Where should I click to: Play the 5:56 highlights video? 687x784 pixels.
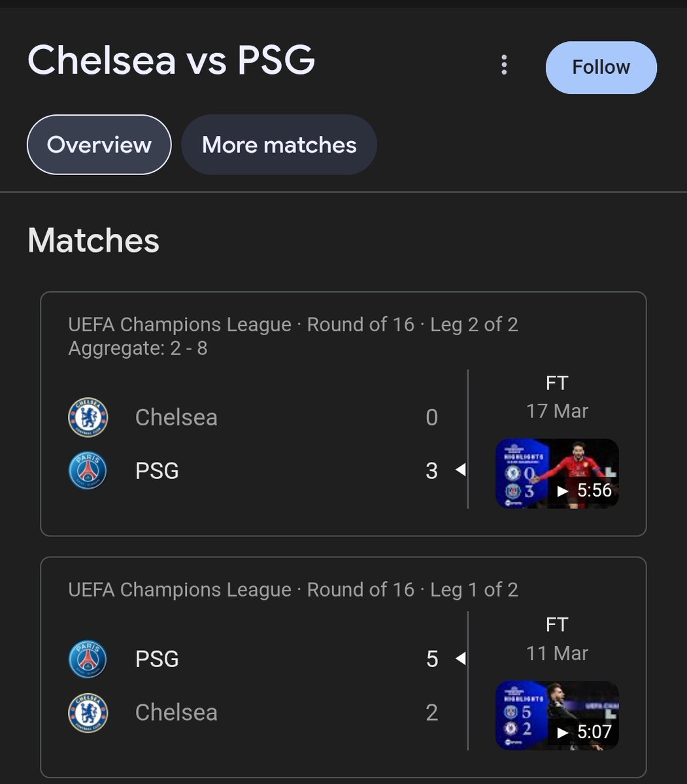(x=557, y=474)
